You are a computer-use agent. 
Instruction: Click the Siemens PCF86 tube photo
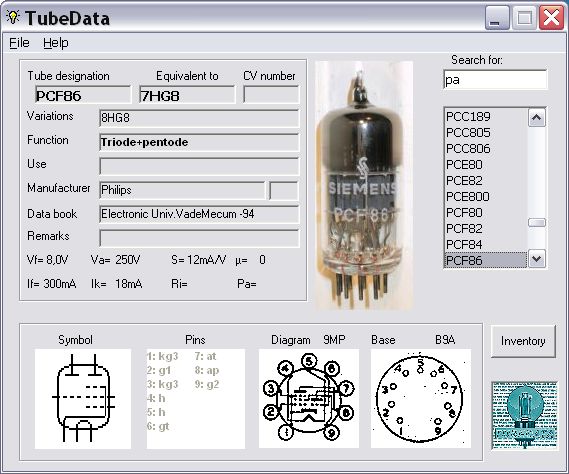(364, 186)
